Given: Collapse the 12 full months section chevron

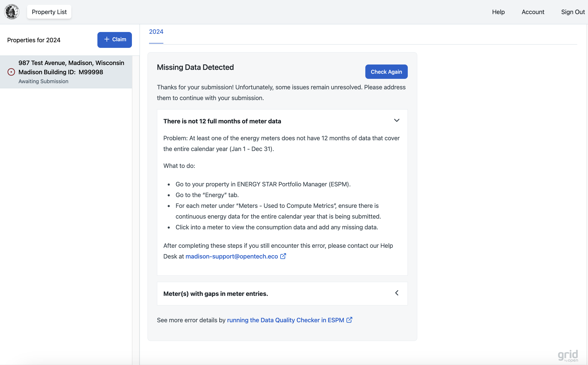Looking at the screenshot, I should [x=397, y=120].
